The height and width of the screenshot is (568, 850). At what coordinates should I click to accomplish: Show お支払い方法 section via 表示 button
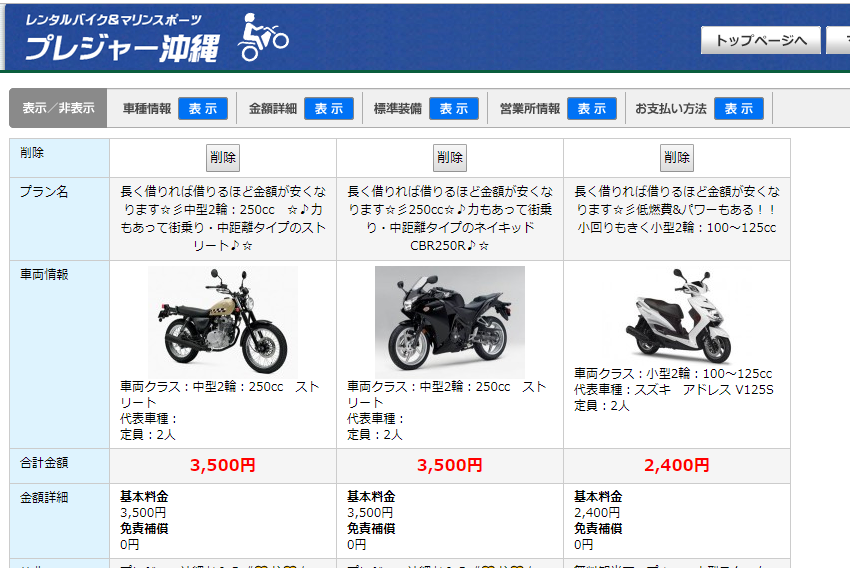739,108
